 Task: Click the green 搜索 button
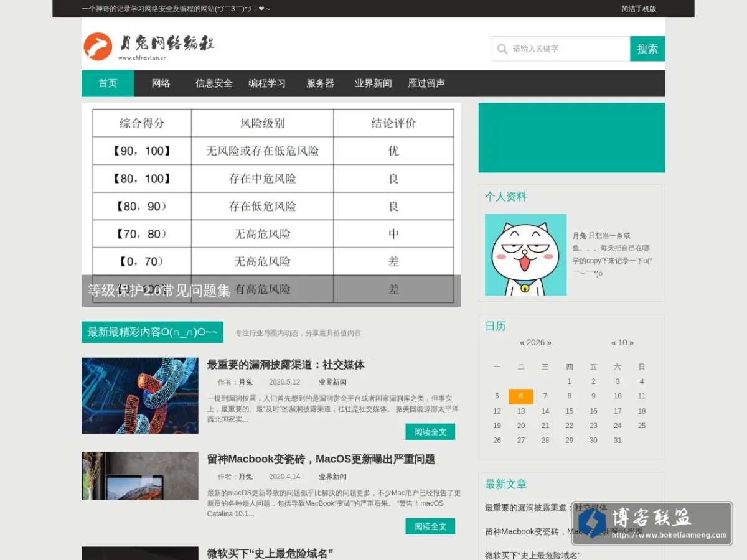tap(647, 49)
